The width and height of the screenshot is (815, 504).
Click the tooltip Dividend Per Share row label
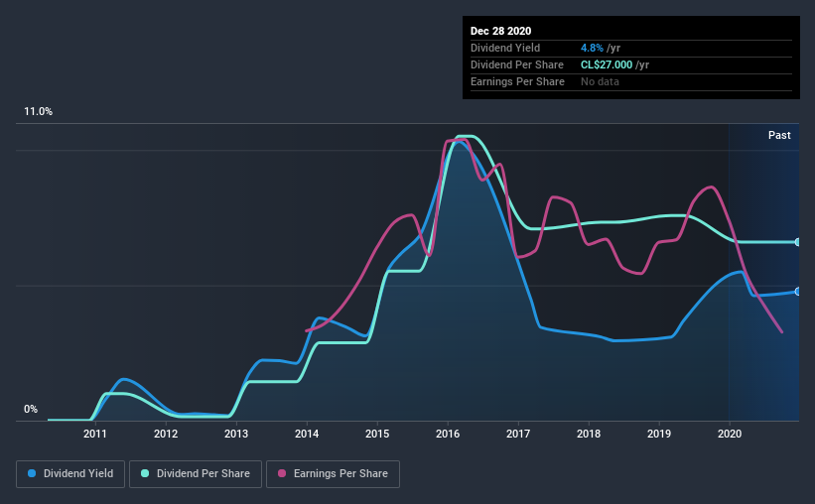point(516,64)
